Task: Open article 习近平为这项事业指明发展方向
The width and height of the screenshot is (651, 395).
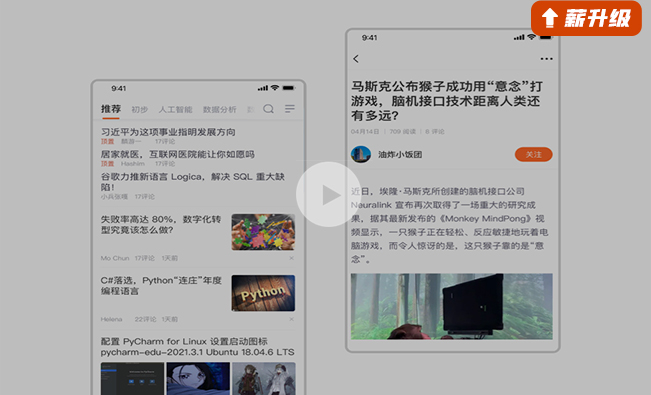Action: 168,132
